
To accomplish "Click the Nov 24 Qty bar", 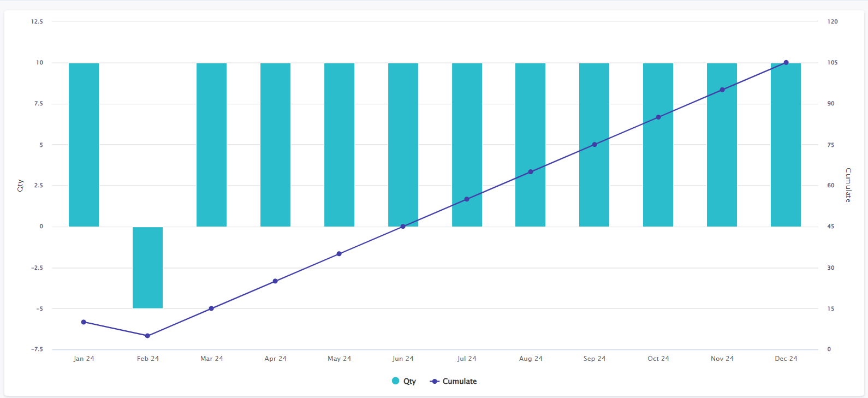I will (722, 145).
